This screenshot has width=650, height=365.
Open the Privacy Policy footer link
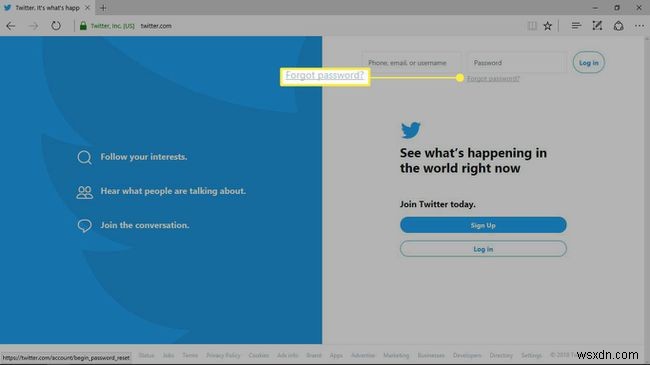click(223, 355)
